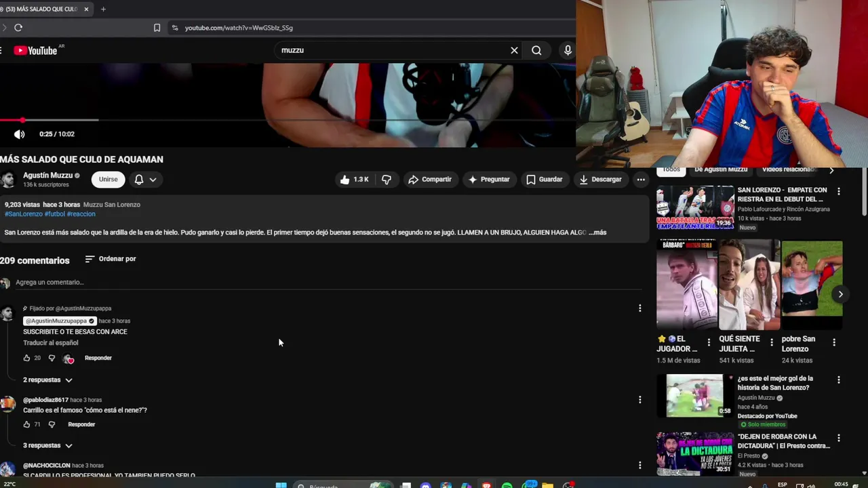The image size is (868, 488).
Task: Open the SAN LORENZO - EMPATE CON RIESTRA thumbnail
Action: pos(695,207)
